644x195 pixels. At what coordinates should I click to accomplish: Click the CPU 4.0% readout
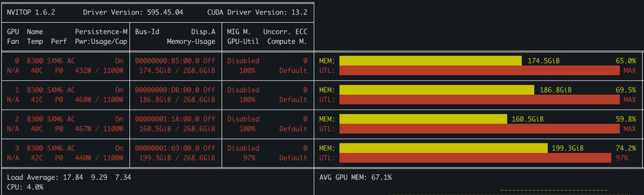pyautogui.click(x=25, y=187)
